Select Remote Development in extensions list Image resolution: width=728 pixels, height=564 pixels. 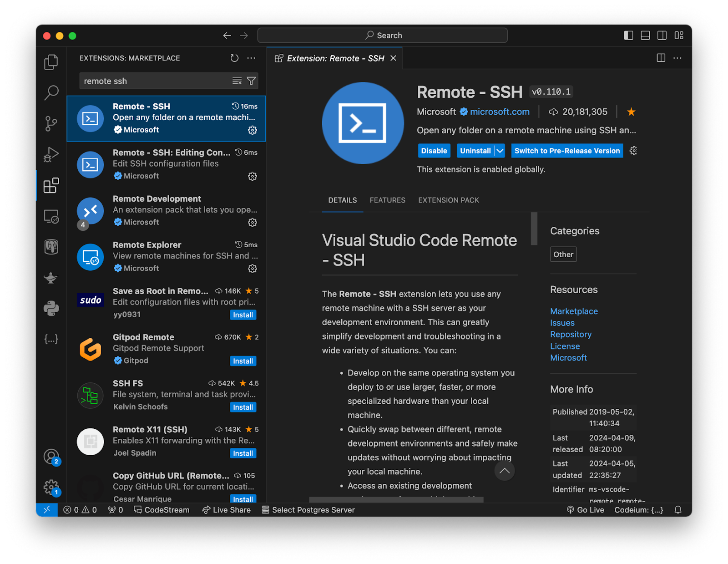coord(167,211)
